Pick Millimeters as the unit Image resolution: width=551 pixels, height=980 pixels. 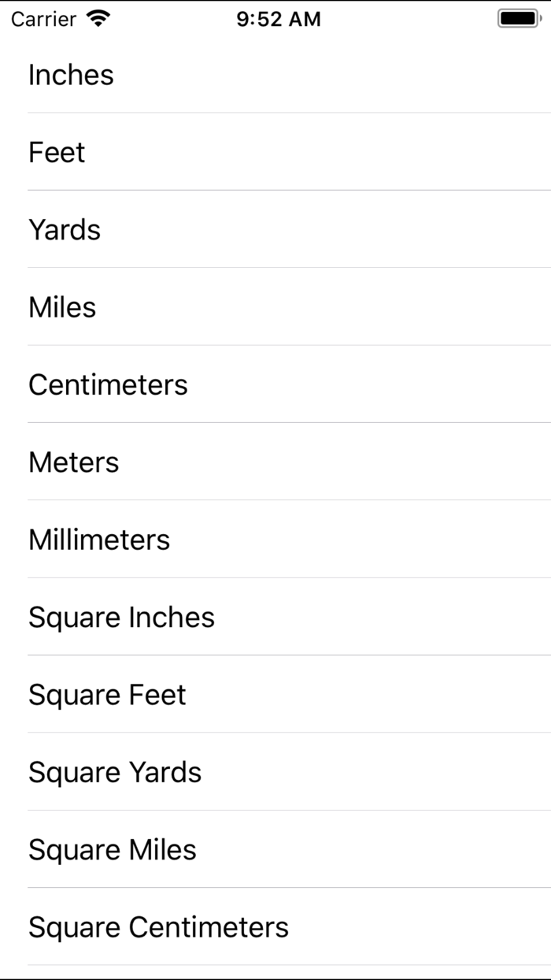point(98,540)
